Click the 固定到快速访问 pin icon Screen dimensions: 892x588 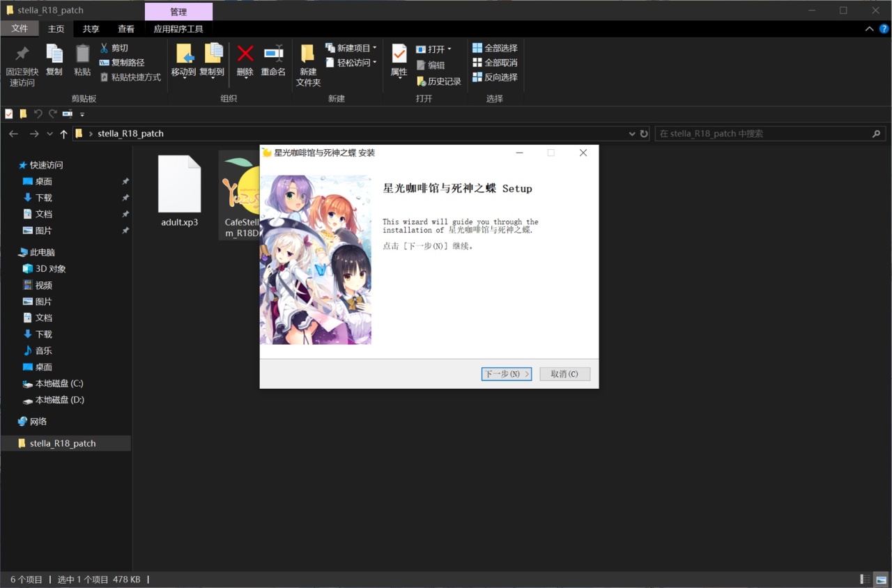click(22, 54)
